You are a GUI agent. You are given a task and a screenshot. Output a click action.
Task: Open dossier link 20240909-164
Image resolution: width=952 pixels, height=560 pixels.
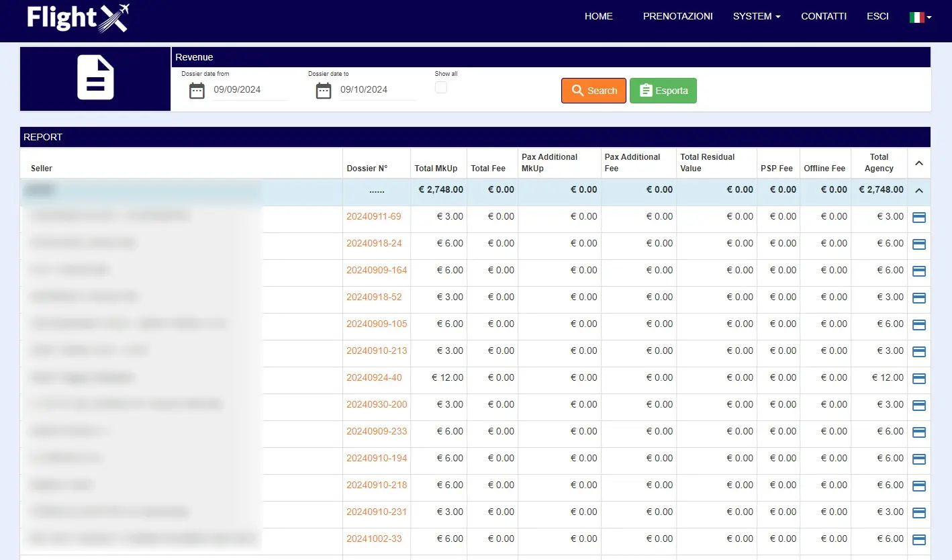[377, 270]
